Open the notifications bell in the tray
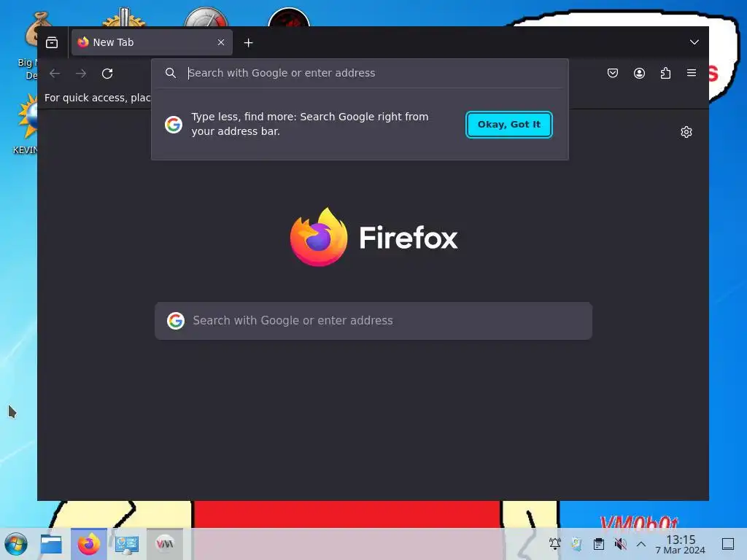Viewport: 747px width, 560px height. (554, 544)
